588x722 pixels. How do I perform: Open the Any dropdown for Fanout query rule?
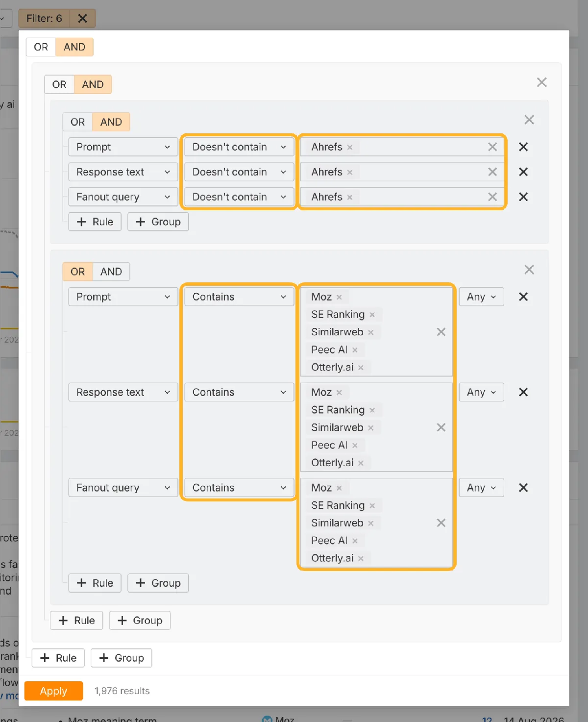coord(481,488)
